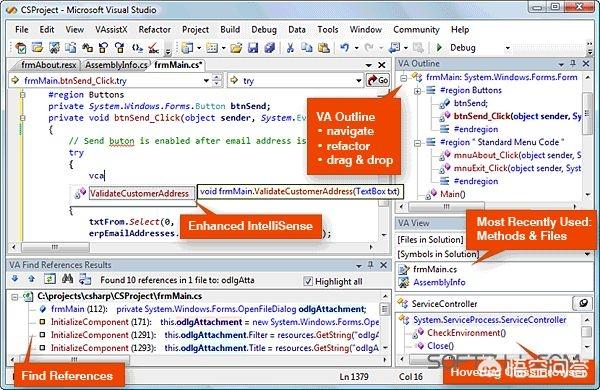This screenshot has height=390, width=600.
Task: Go to next reference with down arrow
Action: point(15,279)
